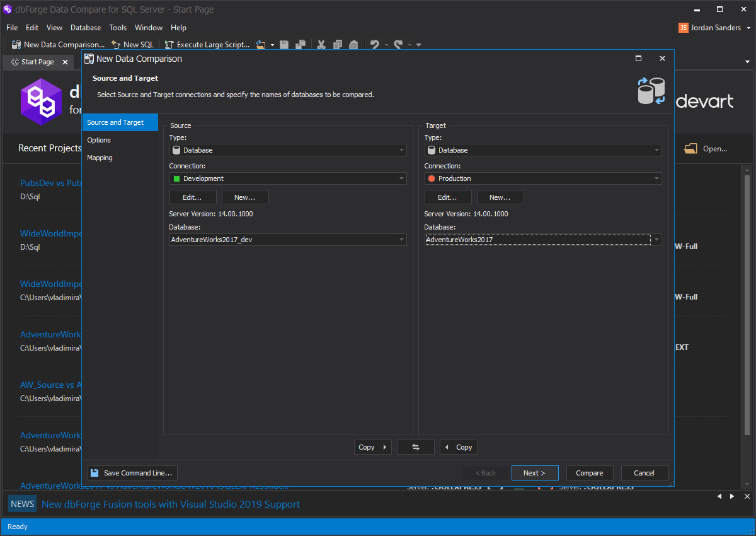756x536 pixels.
Task: Click the Redo arrow toolbar icon
Action: tap(398, 45)
